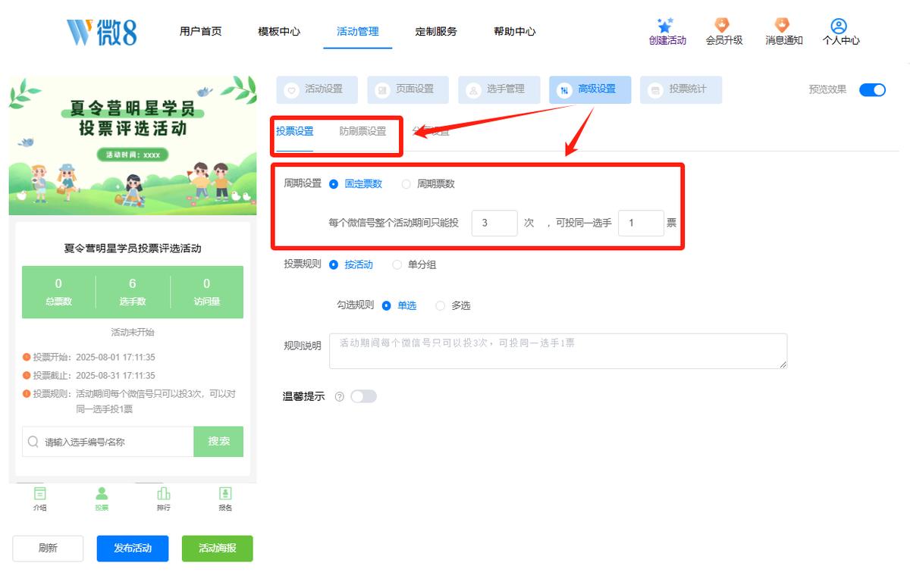Switch to 高级设置 tab
Viewport: 910px width, 588px height.
point(589,89)
